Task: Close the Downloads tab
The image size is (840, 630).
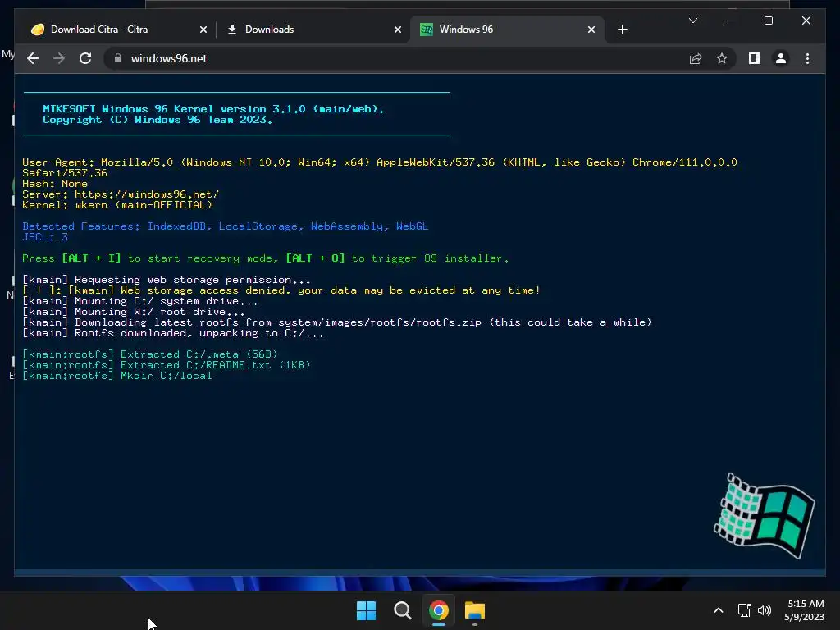Action: coord(398,30)
